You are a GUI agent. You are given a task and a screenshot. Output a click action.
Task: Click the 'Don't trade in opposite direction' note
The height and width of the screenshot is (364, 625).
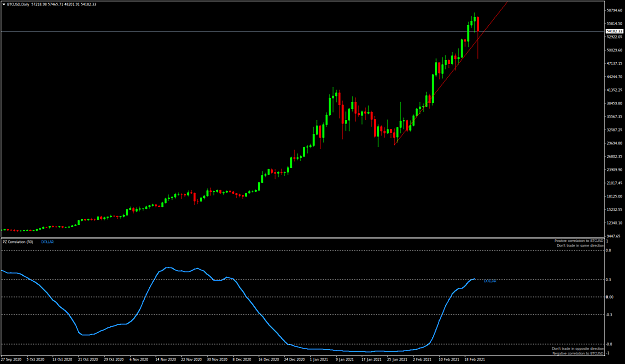point(578,349)
